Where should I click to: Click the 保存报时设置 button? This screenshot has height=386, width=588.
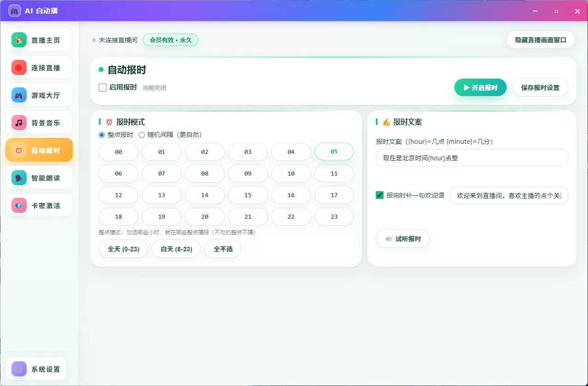click(540, 87)
